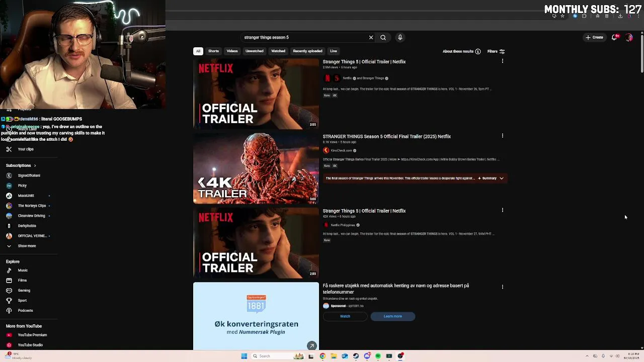This screenshot has height=362, width=644.
Task: Open MaxxUnitt subscription channel
Action: click(x=26, y=196)
